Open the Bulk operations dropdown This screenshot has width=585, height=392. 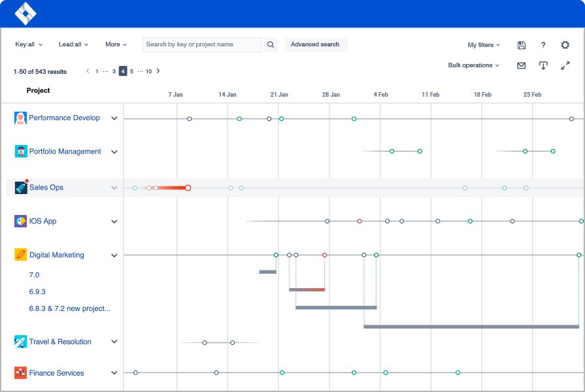coord(473,65)
